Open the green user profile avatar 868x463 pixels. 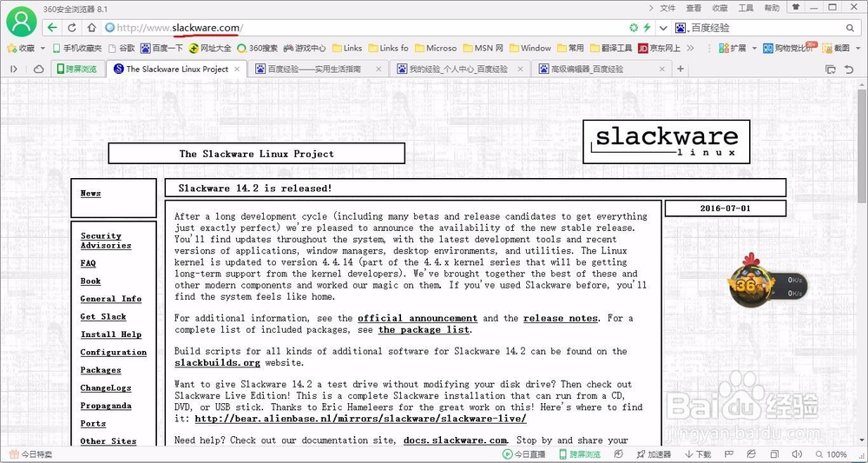click(x=21, y=21)
